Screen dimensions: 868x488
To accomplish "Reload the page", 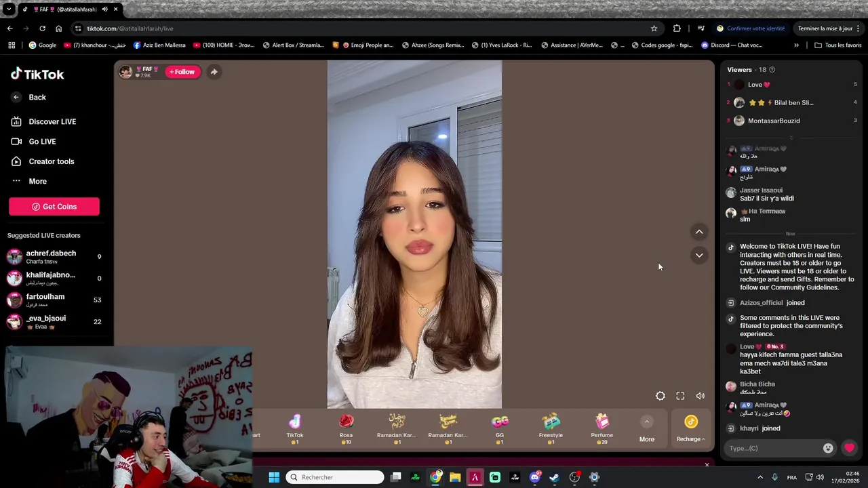I will [x=42, y=28].
